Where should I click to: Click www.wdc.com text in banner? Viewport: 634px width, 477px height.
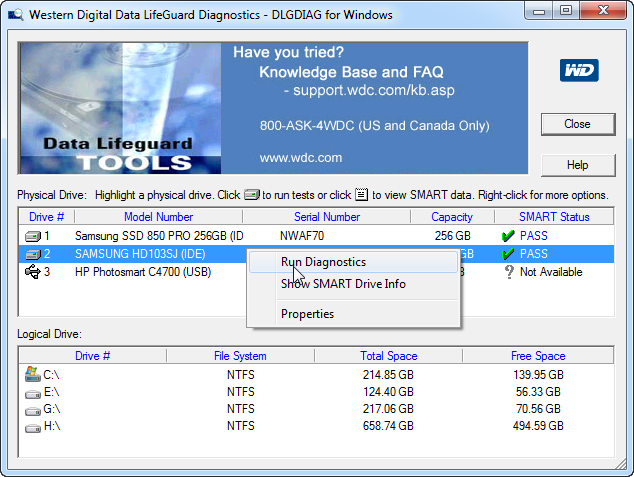pos(301,158)
